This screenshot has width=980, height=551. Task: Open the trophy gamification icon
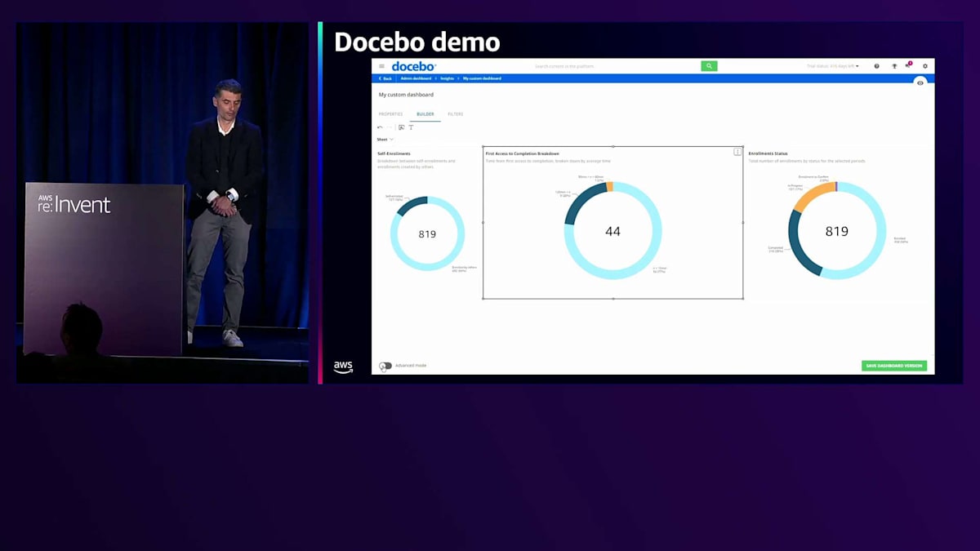click(x=893, y=66)
